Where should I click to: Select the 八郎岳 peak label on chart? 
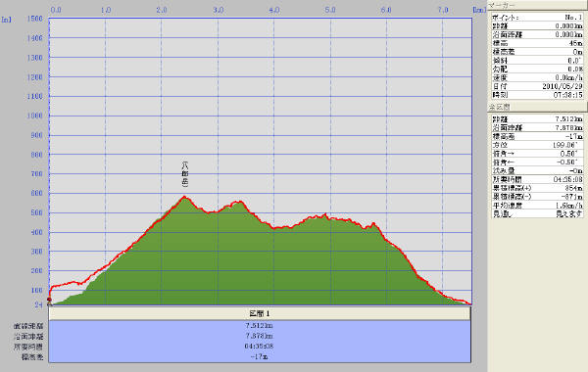(185, 174)
